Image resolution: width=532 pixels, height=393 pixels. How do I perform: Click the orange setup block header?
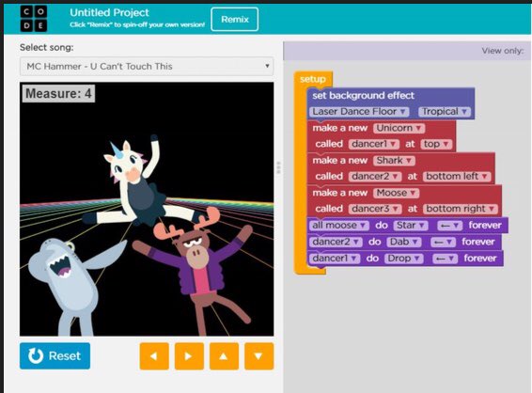[x=312, y=79]
